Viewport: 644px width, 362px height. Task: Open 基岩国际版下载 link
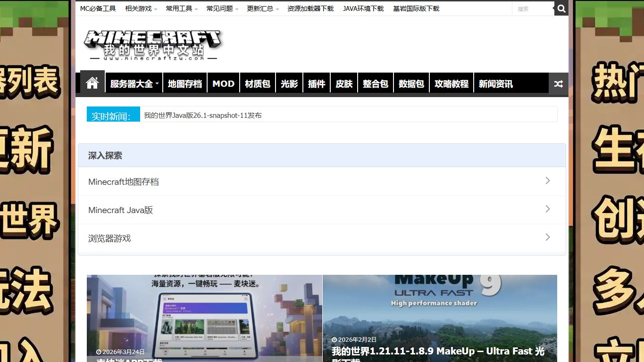point(416,8)
